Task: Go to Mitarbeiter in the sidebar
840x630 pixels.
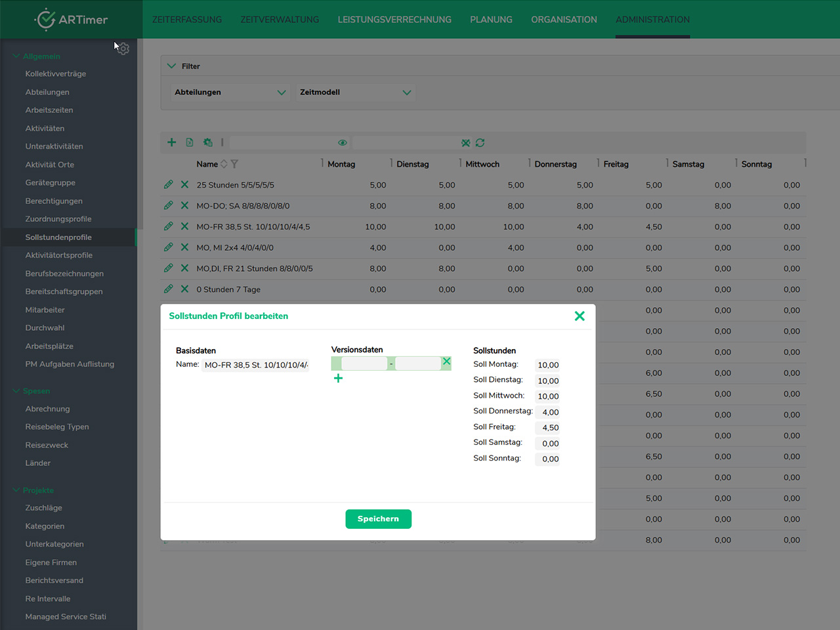Action: pos(45,310)
